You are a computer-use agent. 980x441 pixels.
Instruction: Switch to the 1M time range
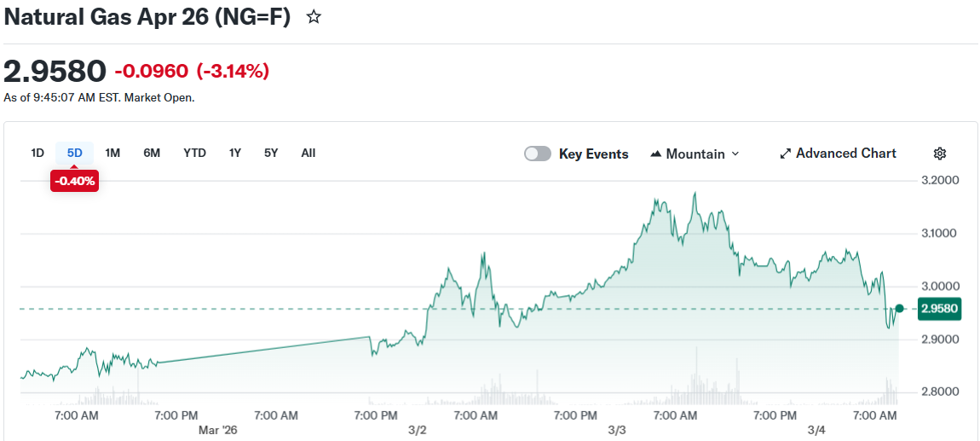112,154
